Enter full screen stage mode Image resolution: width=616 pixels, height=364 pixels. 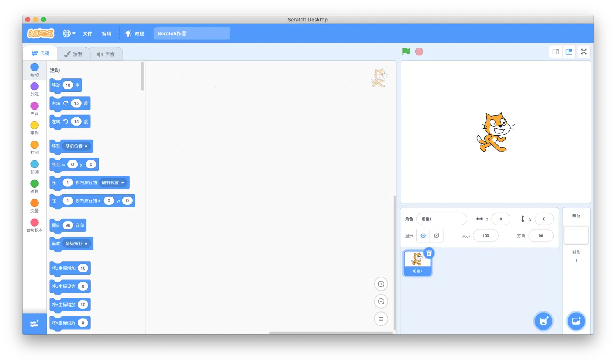(584, 52)
